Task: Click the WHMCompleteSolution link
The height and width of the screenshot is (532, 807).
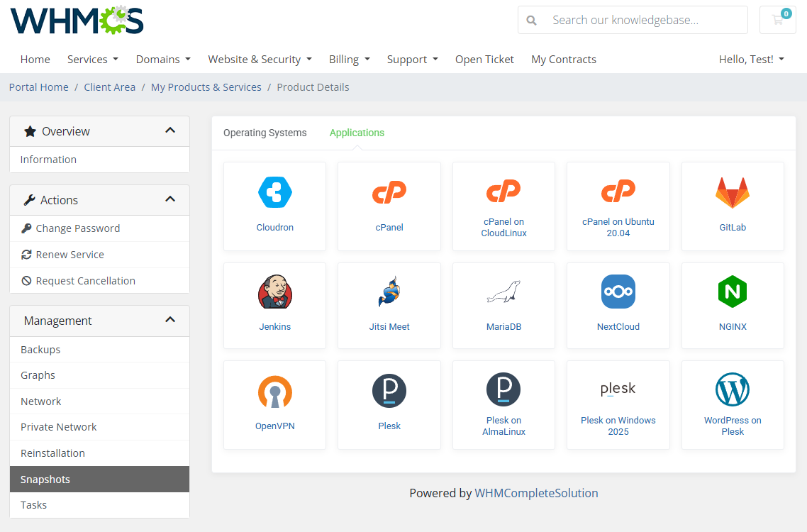Action: point(536,493)
